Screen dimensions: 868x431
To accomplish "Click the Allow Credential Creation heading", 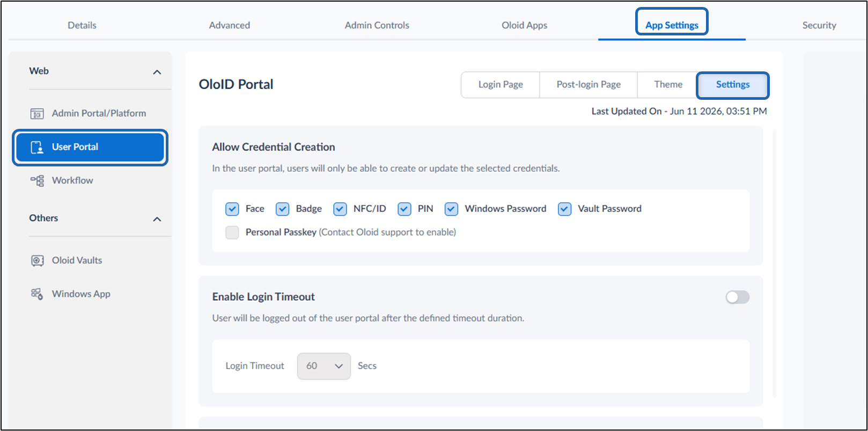I will 274,147.
